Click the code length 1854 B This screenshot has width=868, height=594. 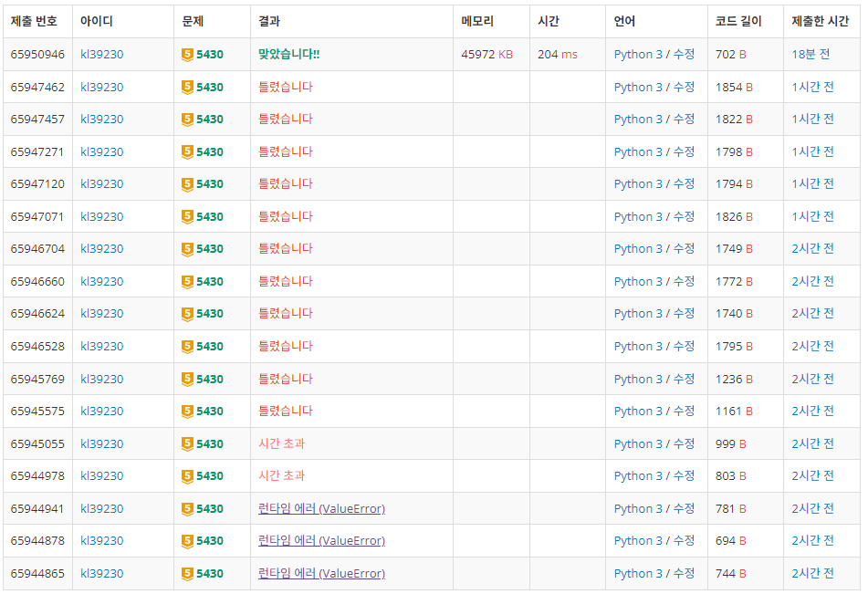click(734, 87)
